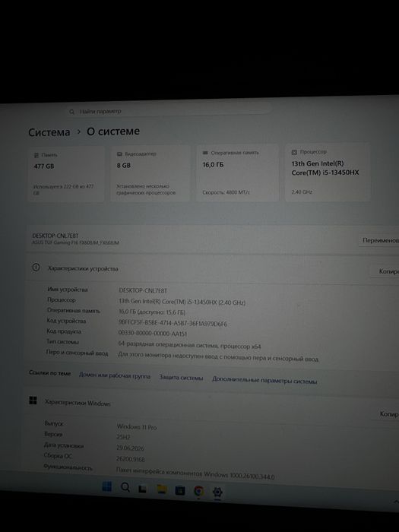This screenshot has width=399, height=532.
Task: Launch File Explorer from taskbar
Action: pos(161,489)
